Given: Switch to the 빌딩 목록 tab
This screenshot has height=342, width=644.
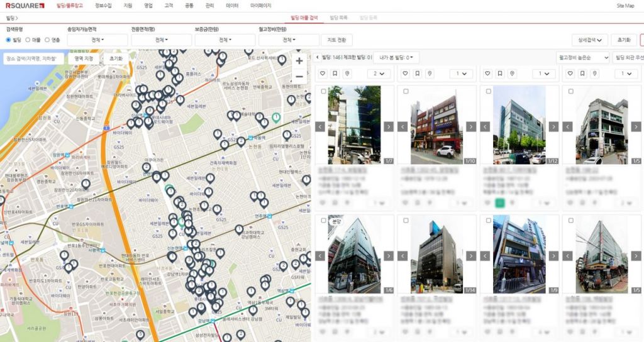Looking at the screenshot, I should point(338,19).
